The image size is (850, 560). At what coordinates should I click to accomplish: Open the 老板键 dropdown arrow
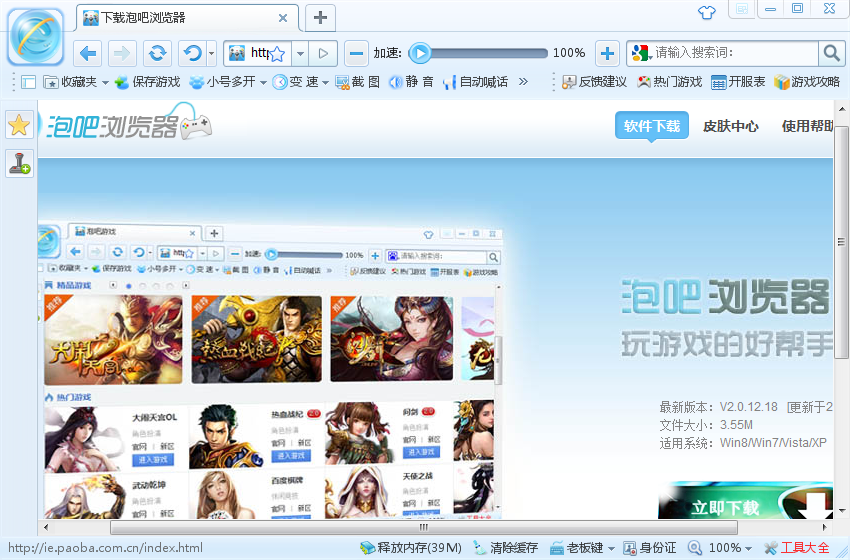(611, 549)
